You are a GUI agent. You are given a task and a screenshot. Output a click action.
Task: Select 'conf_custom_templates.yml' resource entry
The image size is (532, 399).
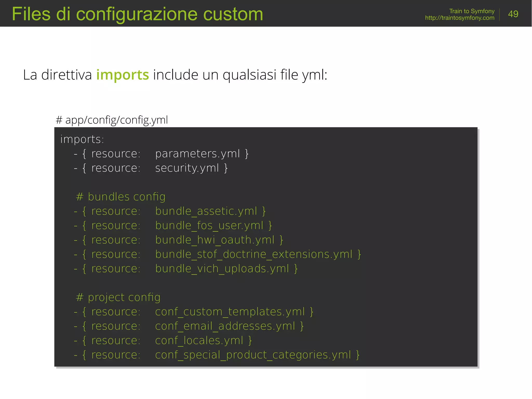click(x=194, y=312)
